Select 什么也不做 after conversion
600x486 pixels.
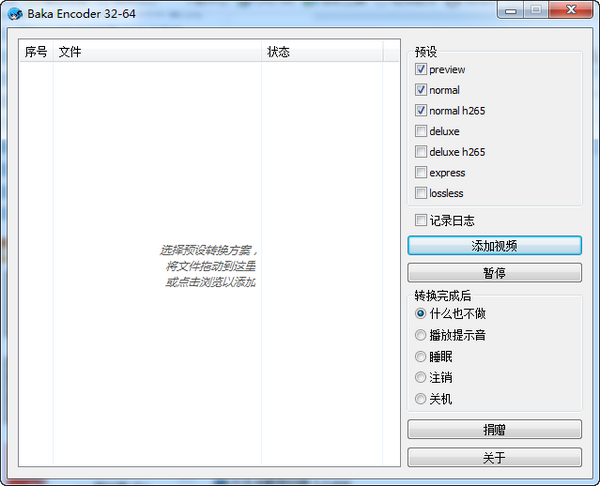(x=421, y=314)
